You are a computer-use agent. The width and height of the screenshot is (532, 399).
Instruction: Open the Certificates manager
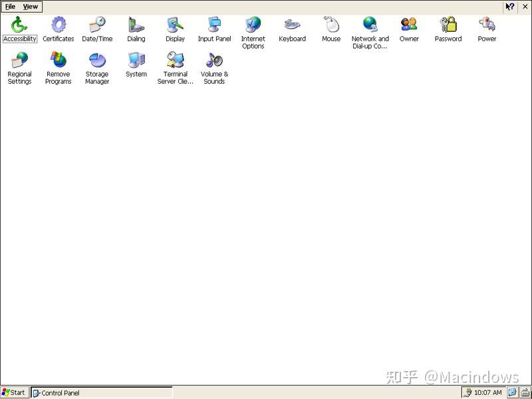pyautogui.click(x=58, y=27)
